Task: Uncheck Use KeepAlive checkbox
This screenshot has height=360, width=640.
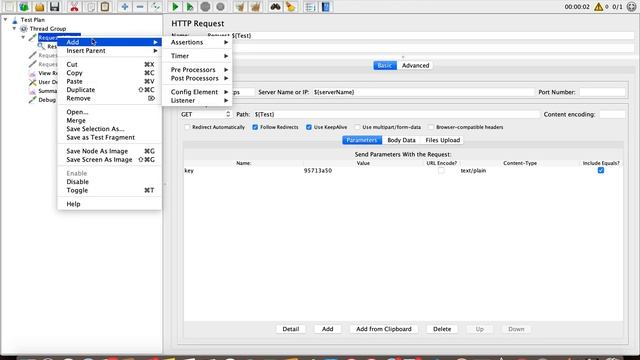Action: pyautogui.click(x=309, y=127)
